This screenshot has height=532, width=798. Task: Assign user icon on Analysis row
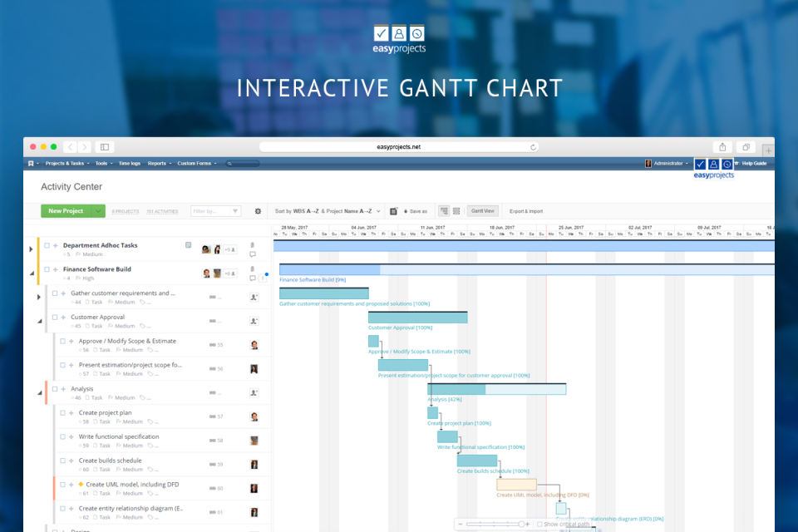(x=254, y=393)
